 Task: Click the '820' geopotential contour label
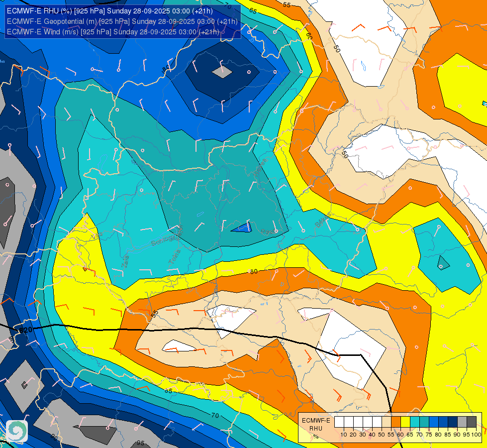[25, 330]
